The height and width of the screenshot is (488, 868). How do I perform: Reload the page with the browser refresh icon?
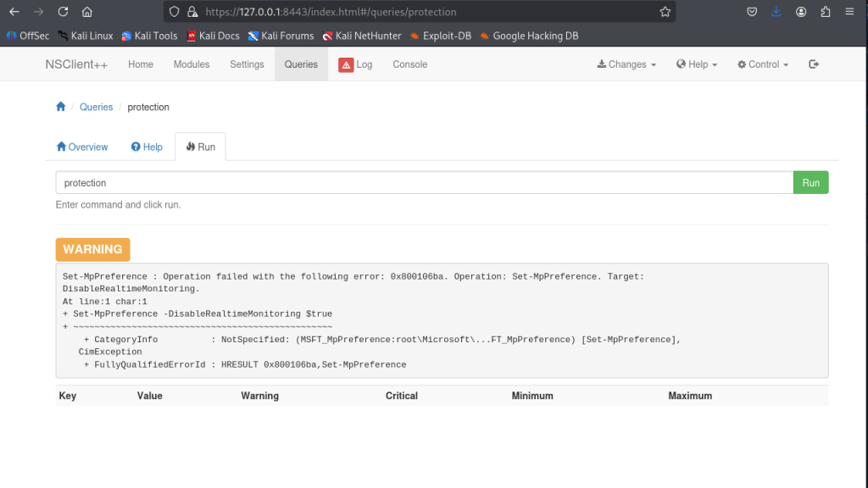click(x=63, y=12)
